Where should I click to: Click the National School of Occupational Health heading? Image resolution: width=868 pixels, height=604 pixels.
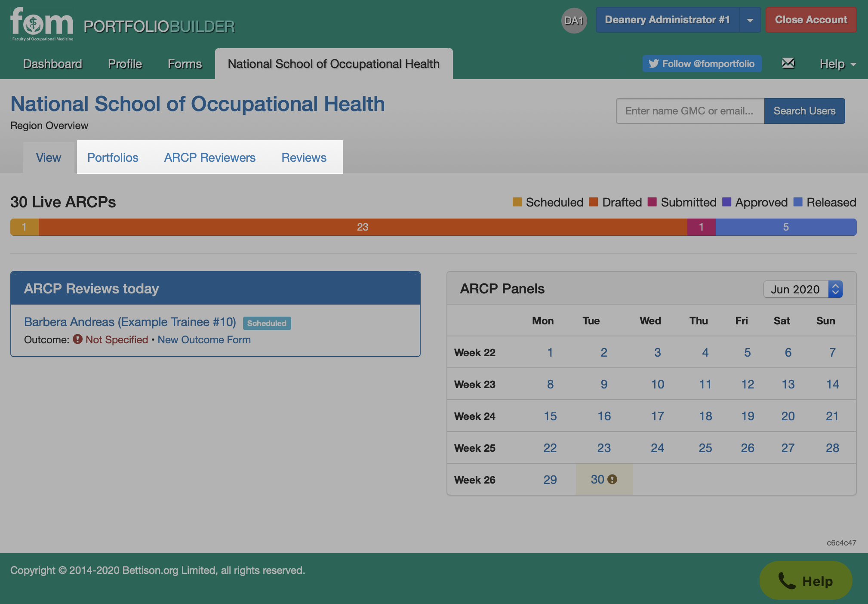(197, 104)
